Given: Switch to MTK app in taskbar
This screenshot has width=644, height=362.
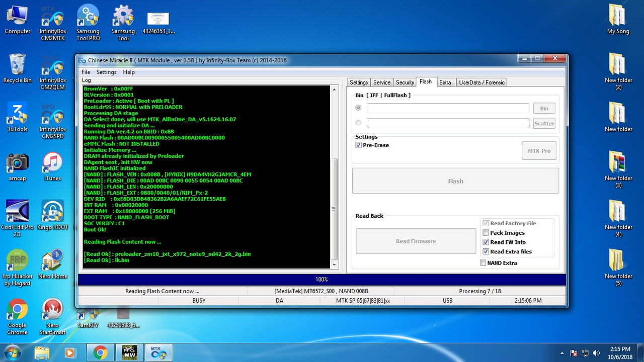Looking at the screenshot, I should 159,353.
